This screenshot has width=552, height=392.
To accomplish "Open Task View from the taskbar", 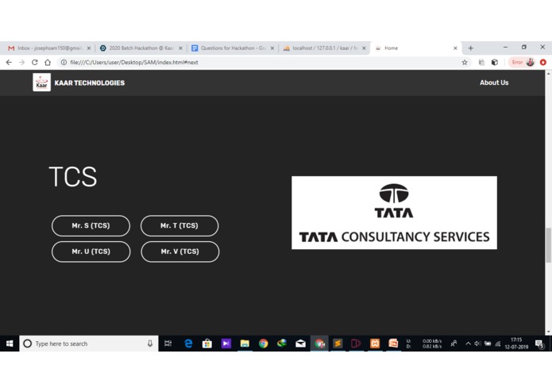I will pyautogui.click(x=168, y=344).
